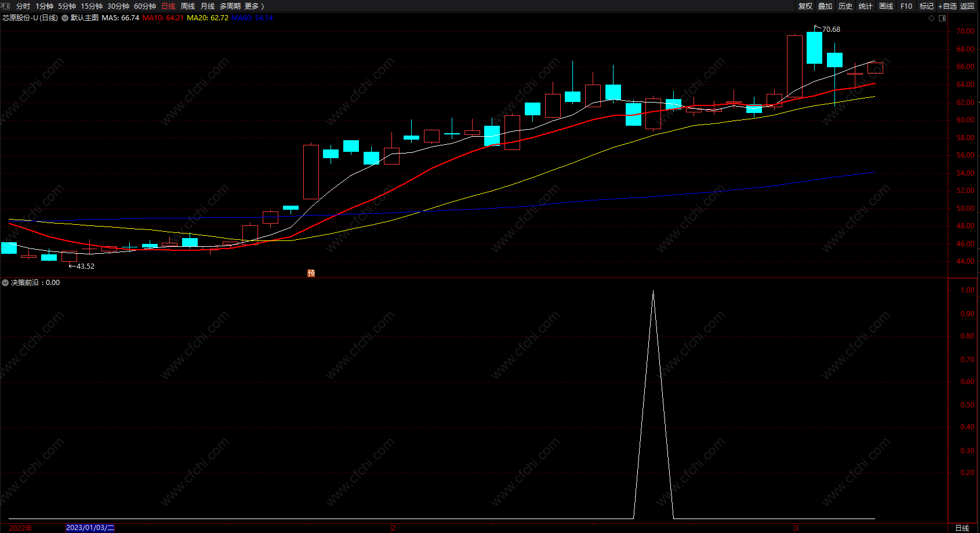Click the 返回 back button

point(967,6)
